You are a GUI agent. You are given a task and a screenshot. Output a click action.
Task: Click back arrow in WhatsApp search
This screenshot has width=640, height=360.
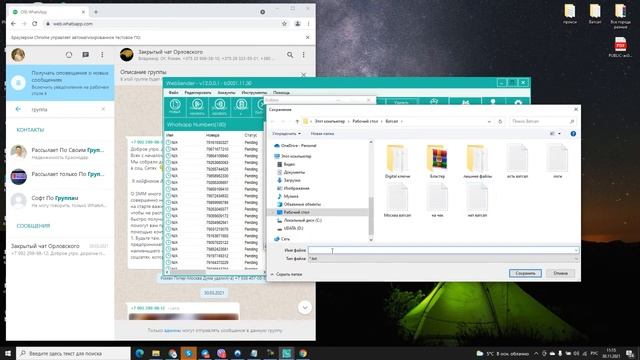click(18, 109)
